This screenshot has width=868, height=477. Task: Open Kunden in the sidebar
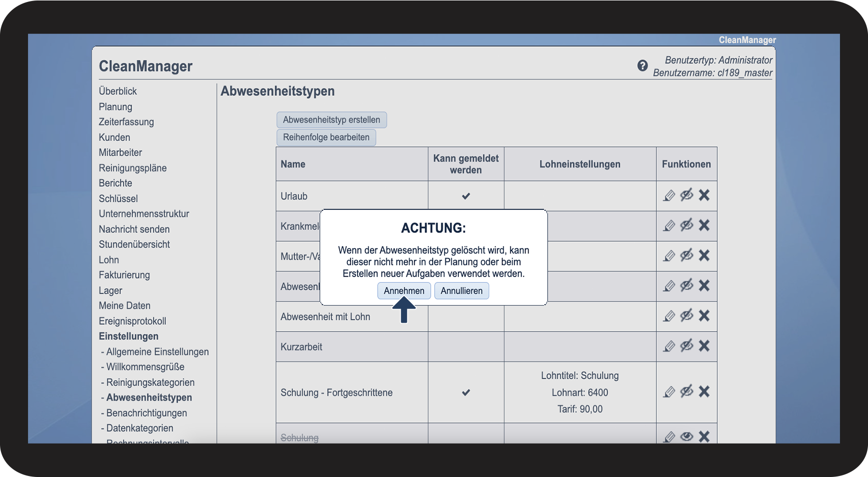[114, 138]
